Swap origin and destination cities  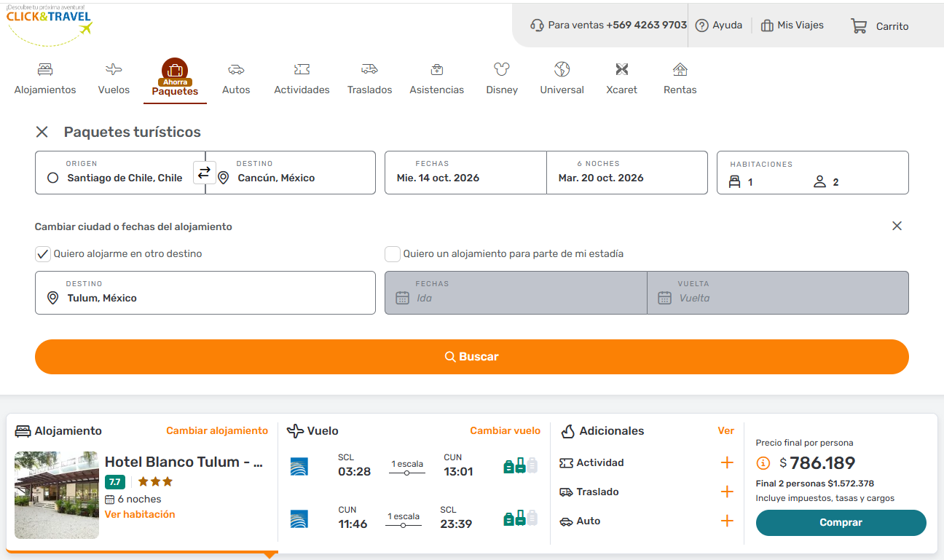point(204,173)
